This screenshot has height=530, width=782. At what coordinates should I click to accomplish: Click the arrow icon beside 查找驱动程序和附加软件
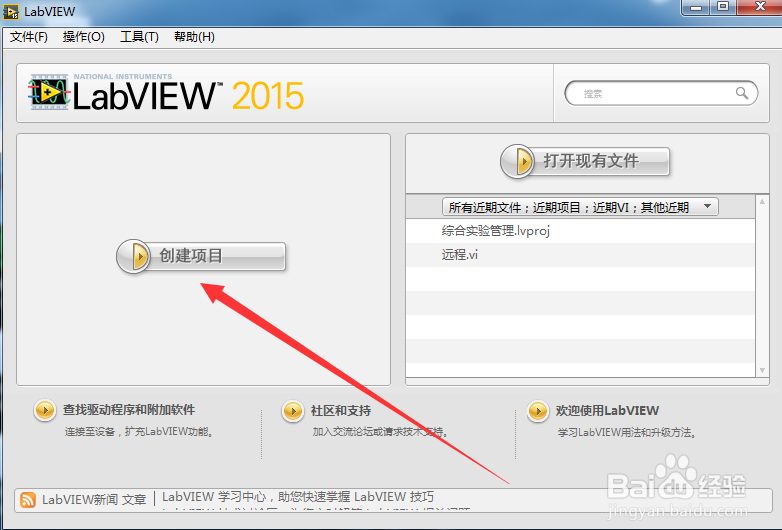click(x=45, y=410)
